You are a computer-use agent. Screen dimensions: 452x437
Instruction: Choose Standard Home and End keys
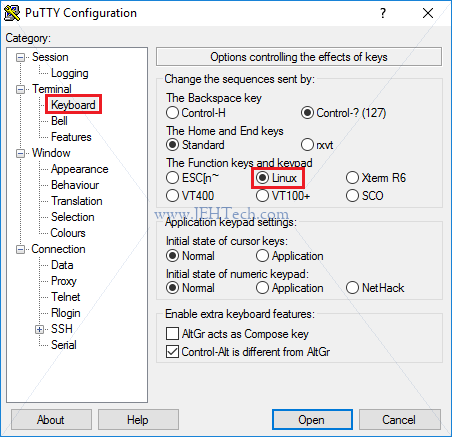[x=195, y=145]
